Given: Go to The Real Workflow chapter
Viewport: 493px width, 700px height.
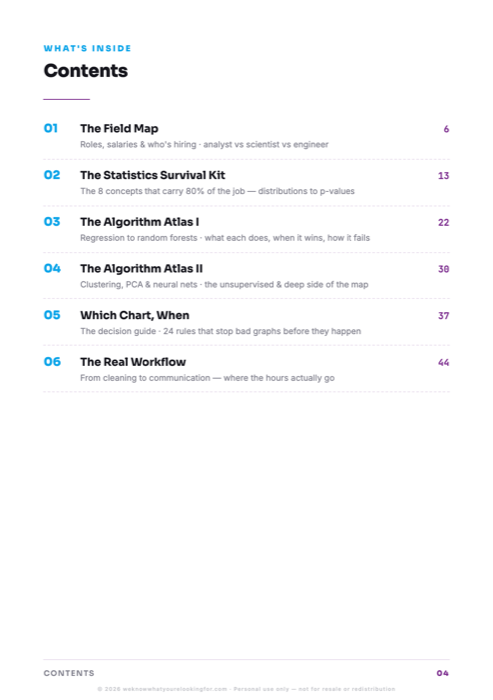Looking at the screenshot, I should (x=133, y=362).
